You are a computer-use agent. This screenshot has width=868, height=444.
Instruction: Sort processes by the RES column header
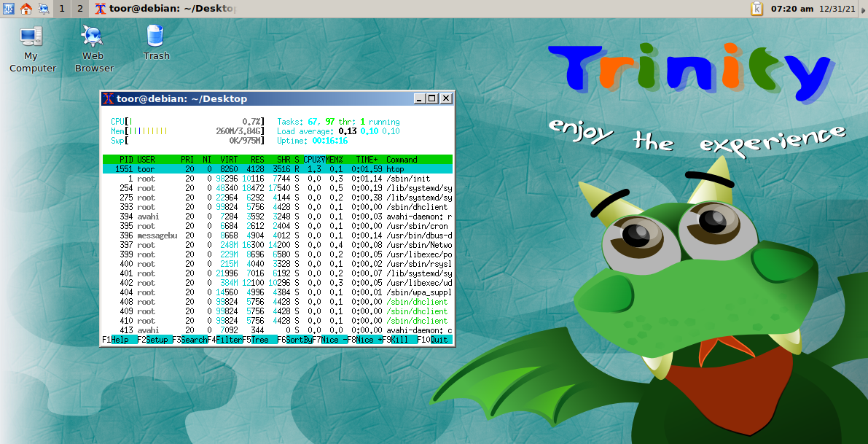click(257, 160)
